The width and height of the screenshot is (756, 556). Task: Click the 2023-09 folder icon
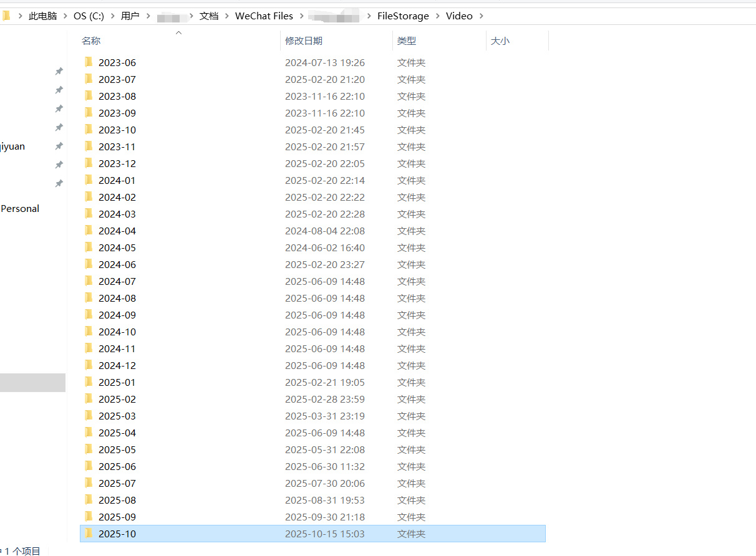[x=89, y=112]
